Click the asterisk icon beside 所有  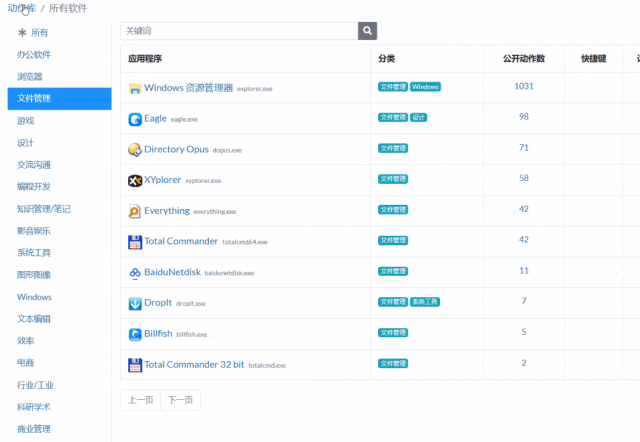click(22, 33)
